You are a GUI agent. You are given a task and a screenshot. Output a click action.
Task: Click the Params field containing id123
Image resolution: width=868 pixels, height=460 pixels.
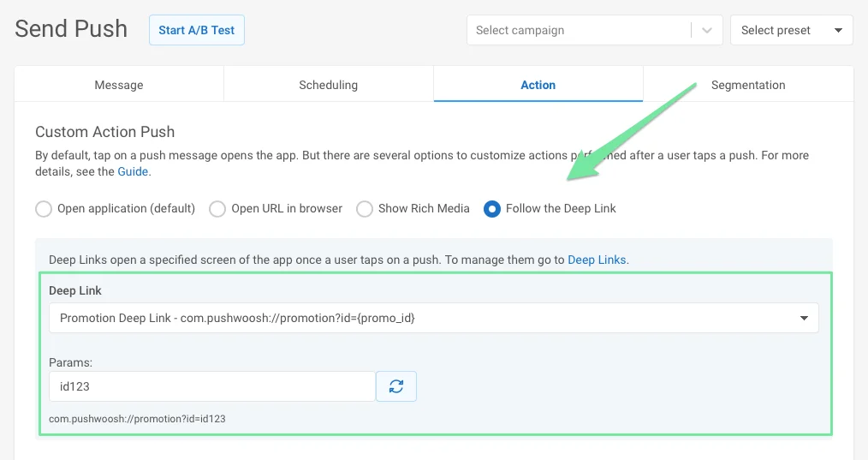pyautogui.click(x=211, y=386)
